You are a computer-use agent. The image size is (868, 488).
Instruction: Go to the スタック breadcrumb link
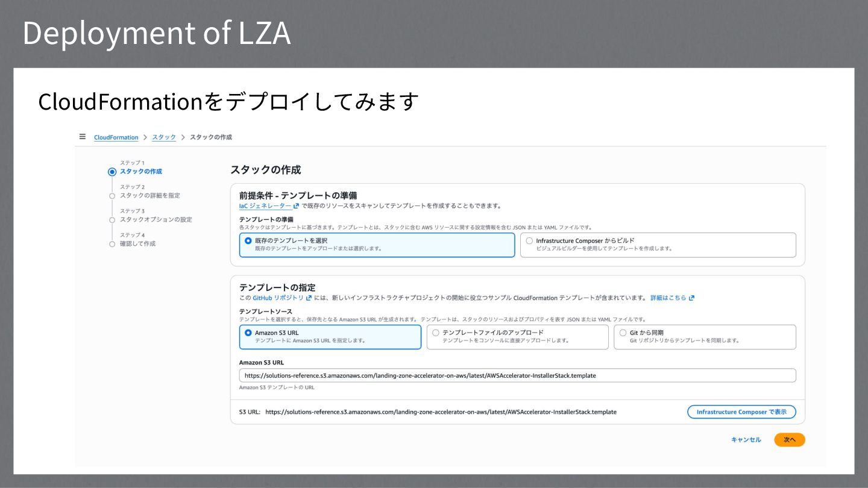164,137
